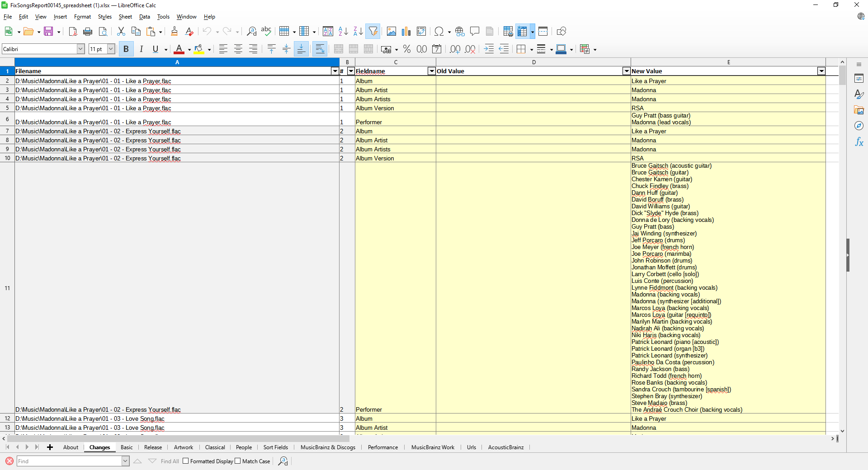Open sidebar Navigator compass icon

[859, 126]
